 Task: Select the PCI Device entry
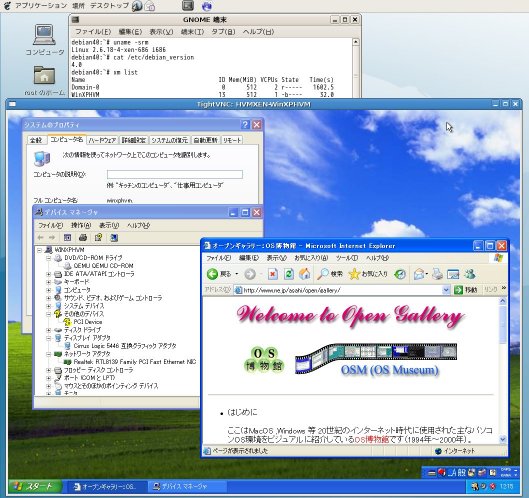coord(88,322)
